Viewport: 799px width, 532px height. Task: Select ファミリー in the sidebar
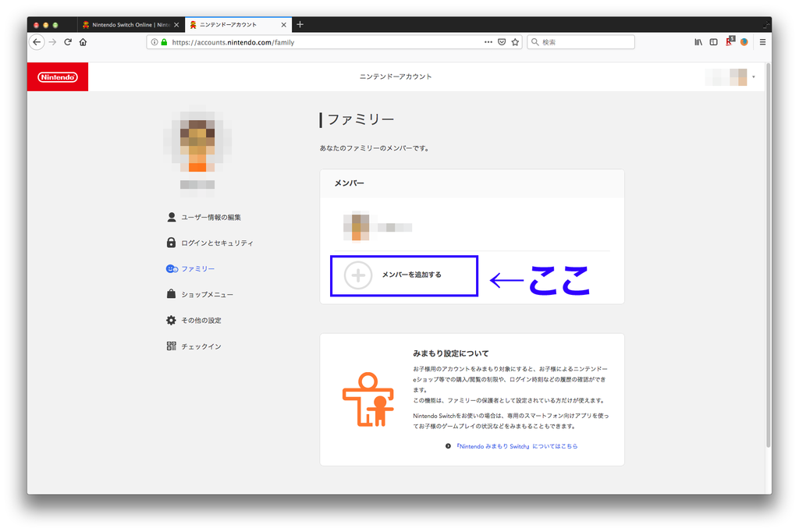pyautogui.click(x=190, y=268)
